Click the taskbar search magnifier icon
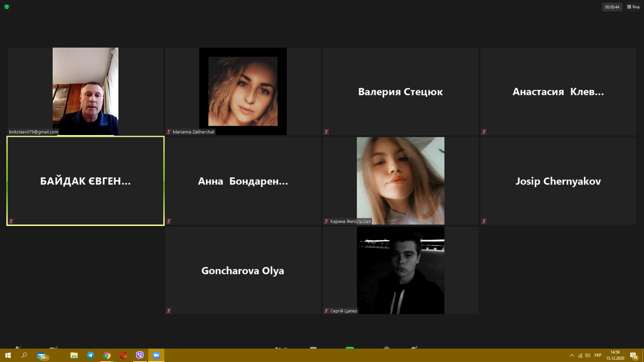644x362 pixels. [x=24, y=355]
